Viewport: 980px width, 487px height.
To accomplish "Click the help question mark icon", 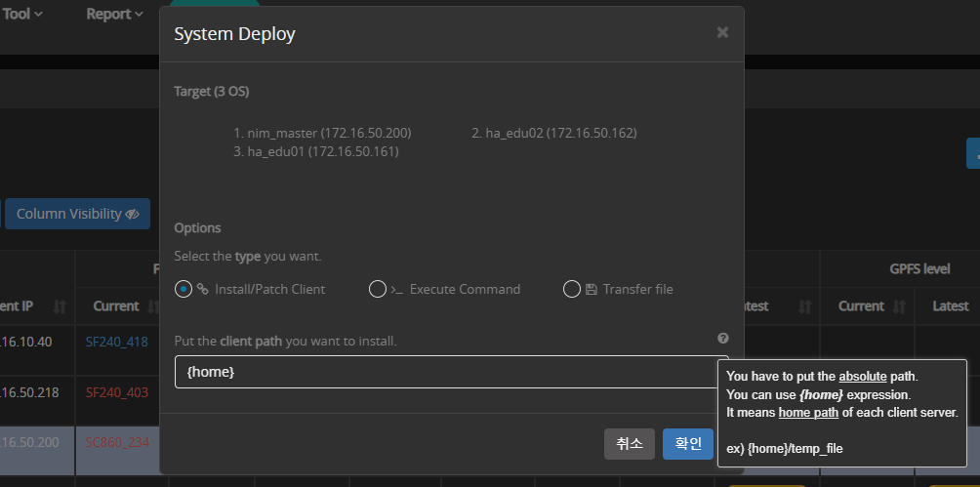I will [722, 339].
